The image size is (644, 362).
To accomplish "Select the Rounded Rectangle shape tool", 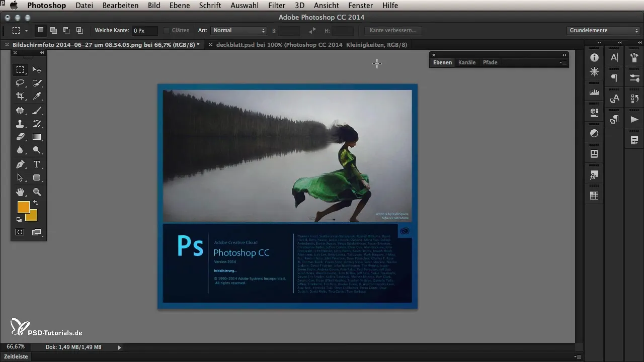I will point(37,177).
